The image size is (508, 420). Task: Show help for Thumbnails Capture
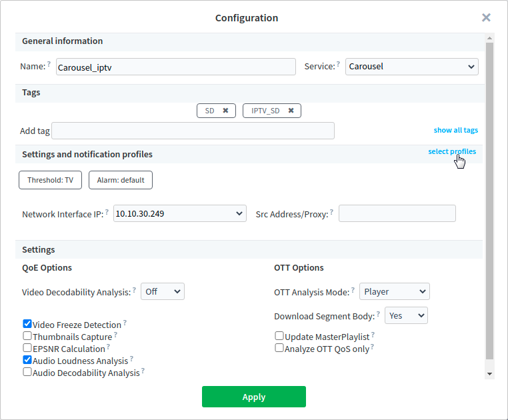[x=115, y=334]
